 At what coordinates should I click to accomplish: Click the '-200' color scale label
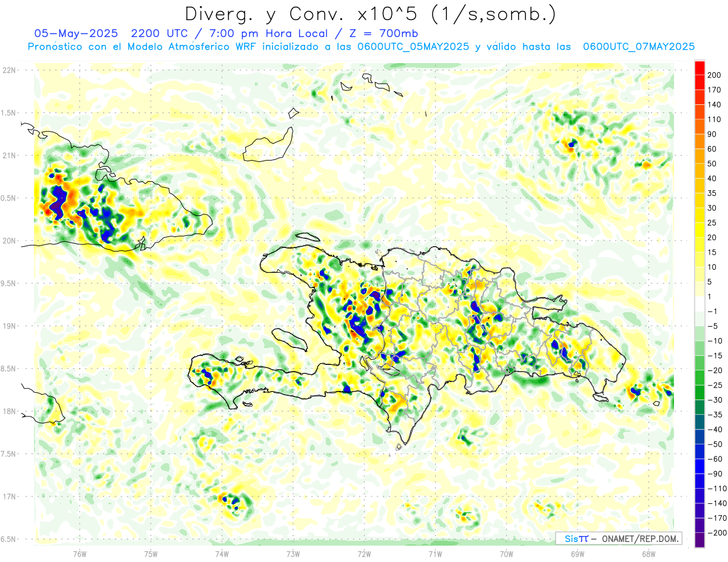717,533
